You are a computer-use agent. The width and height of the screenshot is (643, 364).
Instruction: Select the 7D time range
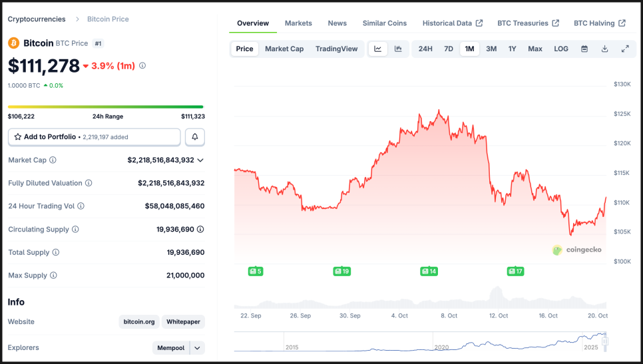(449, 49)
